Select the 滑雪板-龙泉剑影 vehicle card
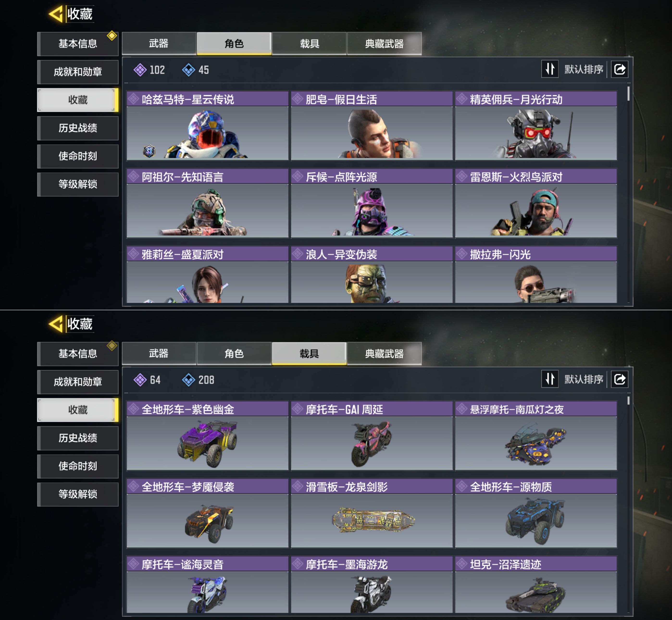 coord(372,513)
